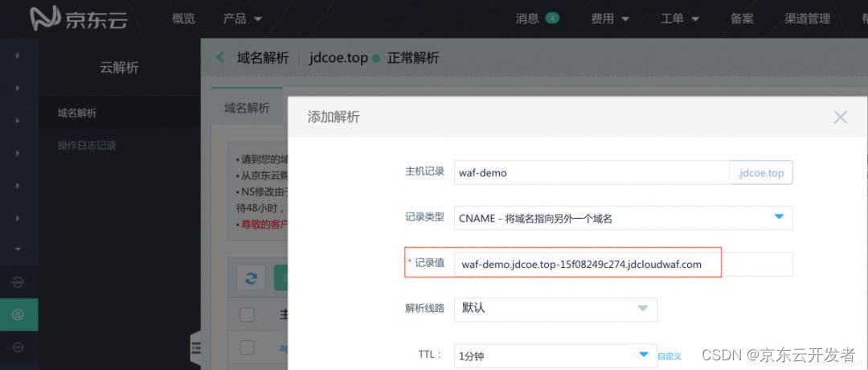Go to 概览 in top navigation
The width and height of the screenshot is (868, 370).
point(183,18)
